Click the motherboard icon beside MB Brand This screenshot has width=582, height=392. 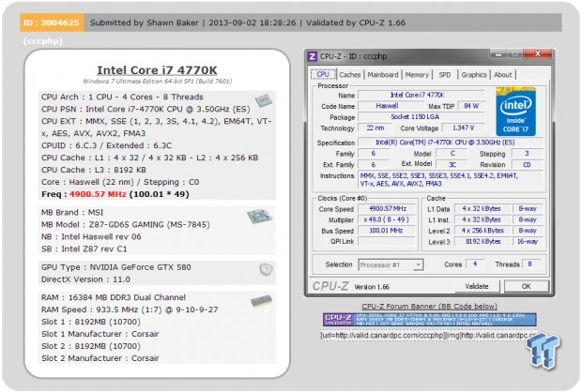259,217
